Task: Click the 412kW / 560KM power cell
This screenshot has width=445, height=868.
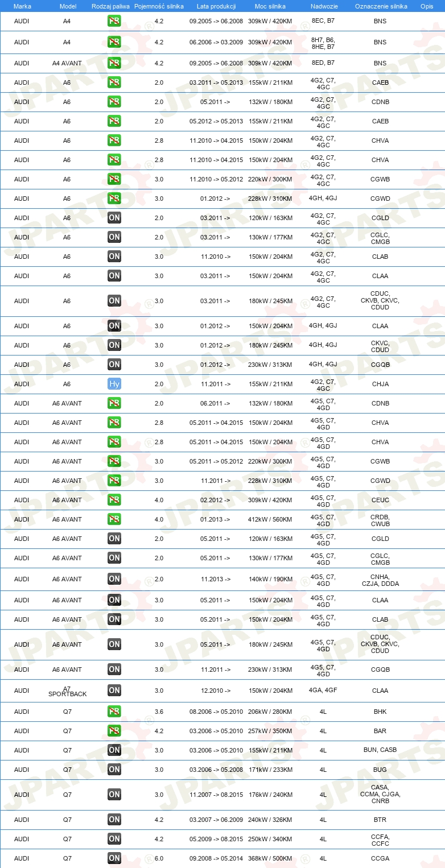Action: point(270,519)
